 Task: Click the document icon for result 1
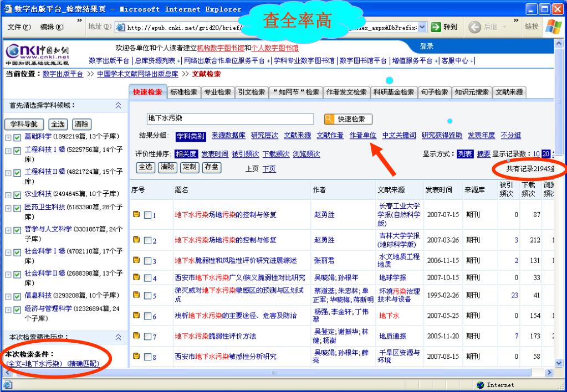[136, 214]
